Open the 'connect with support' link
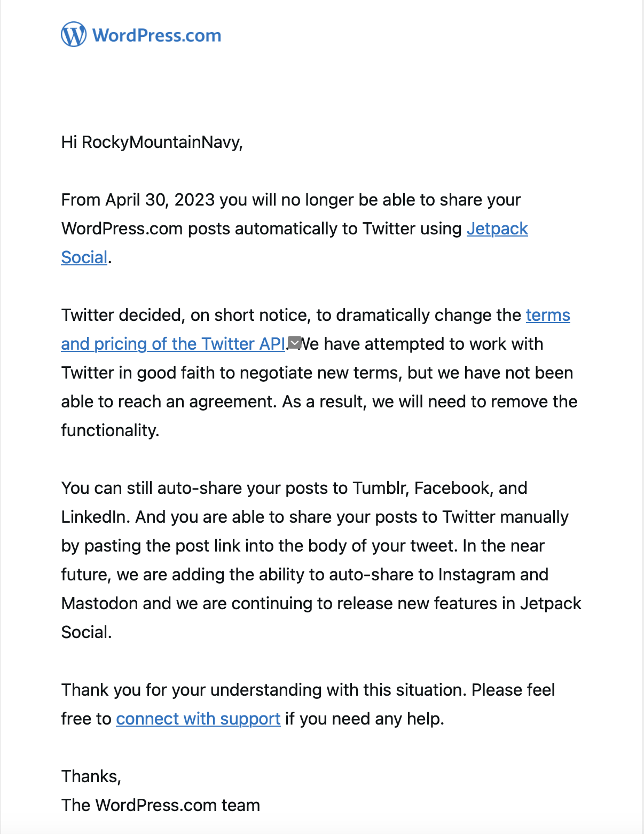This screenshot has height=834, width=644. (198, 719)
